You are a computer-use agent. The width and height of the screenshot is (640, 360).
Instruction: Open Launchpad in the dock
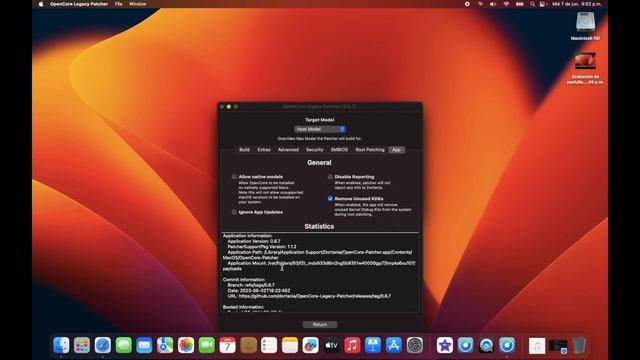(x=82, y=345)
